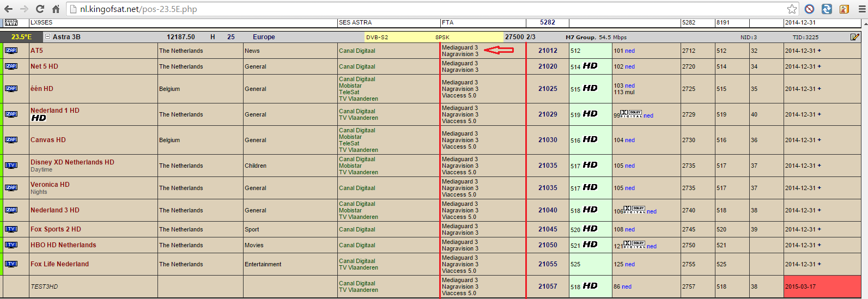Viewport: 868px width, 299px height.
Task: Click the HD logo next to 514
Action: (590, 66)
